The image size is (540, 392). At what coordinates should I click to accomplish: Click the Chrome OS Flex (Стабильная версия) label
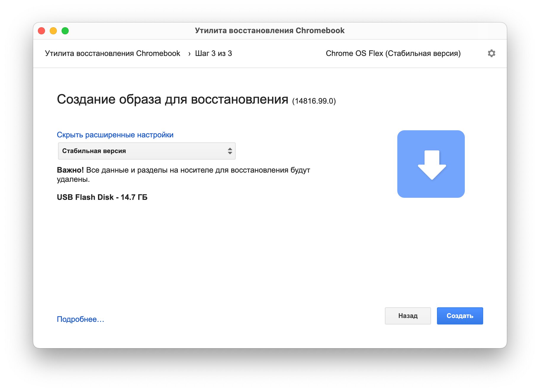[x=393, y=53]
